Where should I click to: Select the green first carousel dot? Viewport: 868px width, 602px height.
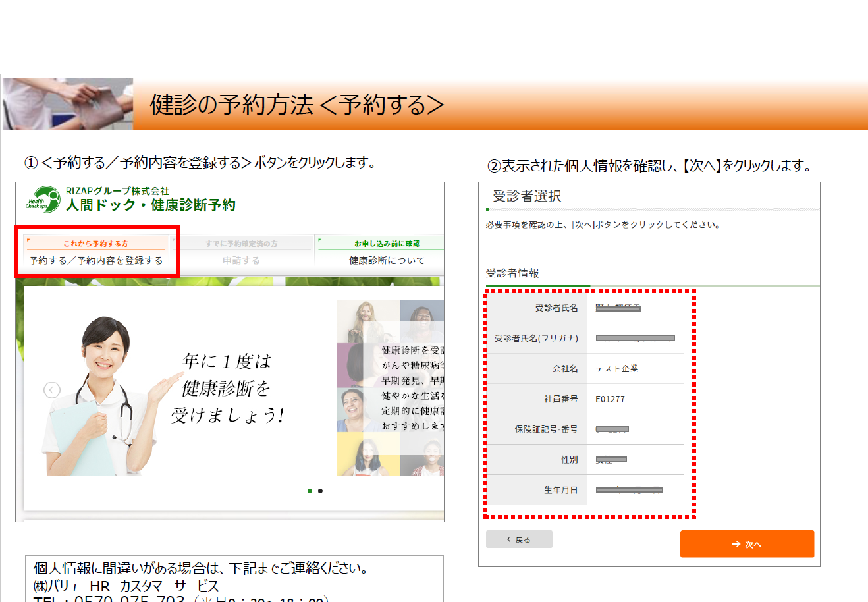click(310, 491)
